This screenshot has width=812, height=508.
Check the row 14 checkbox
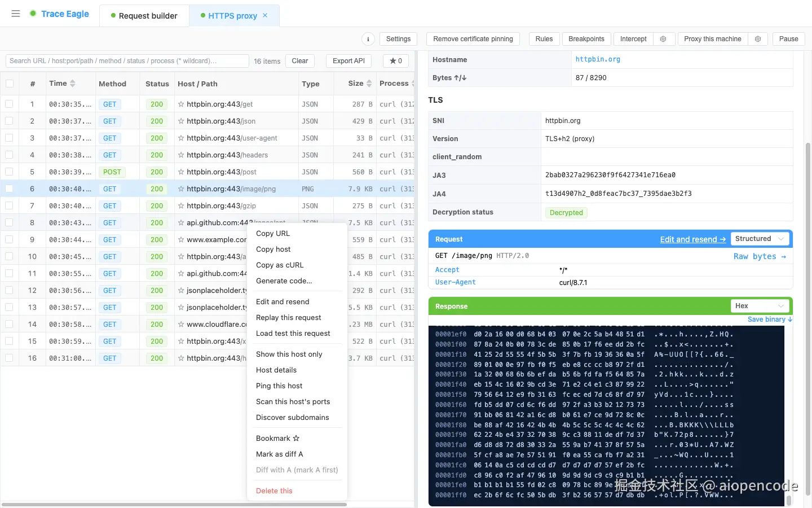click(x=9, y=324)
